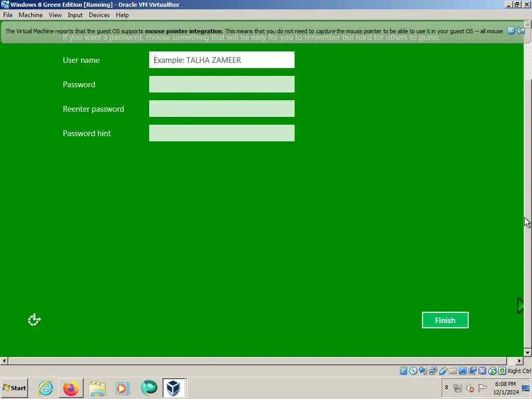Open the green globe app in taskbar

[149, 388]
